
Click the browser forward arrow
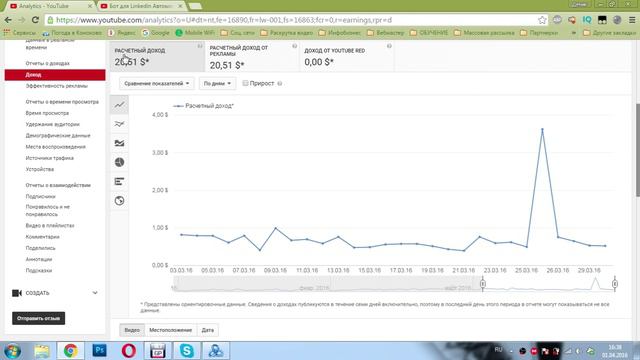[x=22, y=20]
